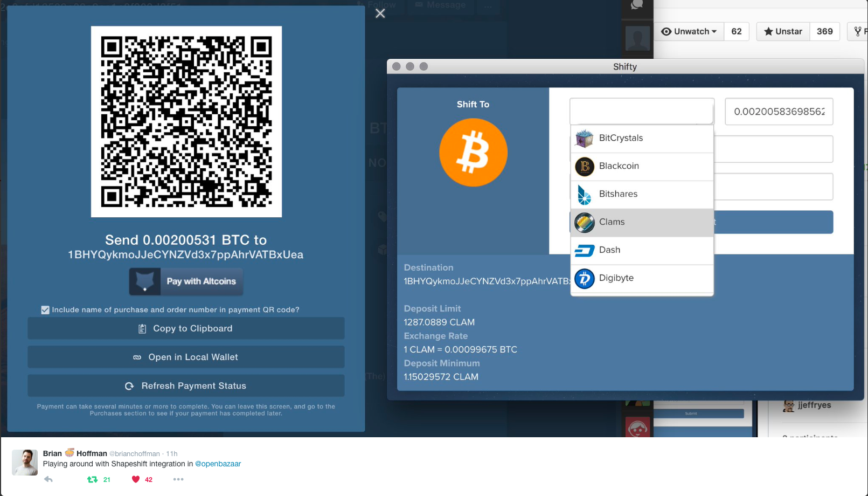
Task: Click the ShapeShift fox icon
Action: click(x=145, y=281)
